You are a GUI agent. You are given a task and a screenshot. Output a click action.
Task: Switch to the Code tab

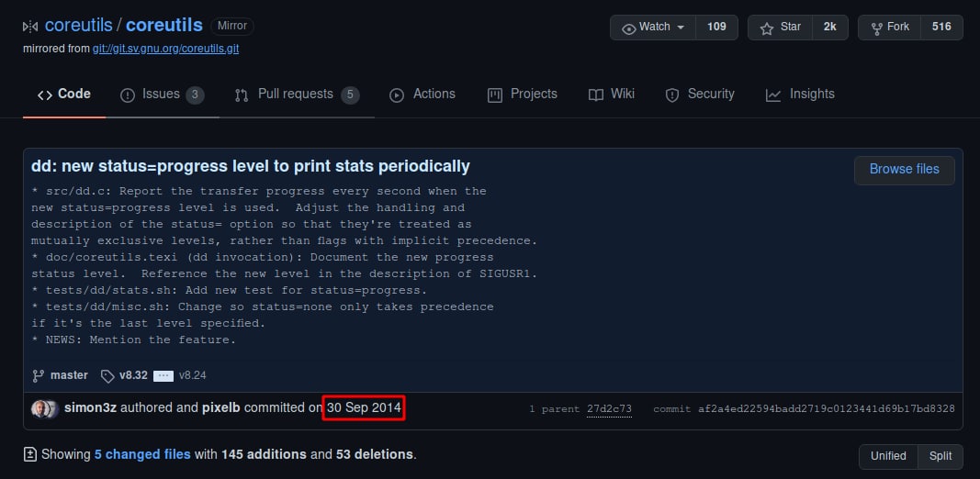[64, 95]
